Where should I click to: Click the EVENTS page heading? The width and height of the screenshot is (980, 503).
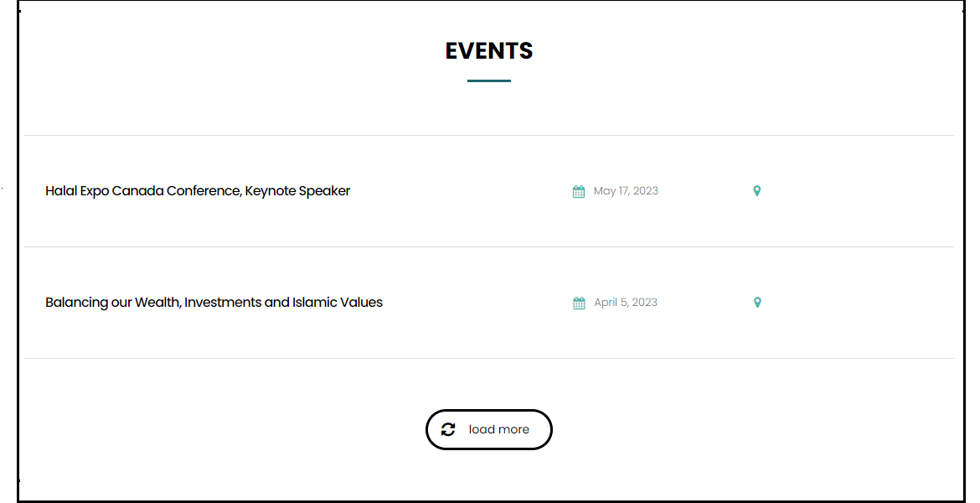tap(488, 50)
